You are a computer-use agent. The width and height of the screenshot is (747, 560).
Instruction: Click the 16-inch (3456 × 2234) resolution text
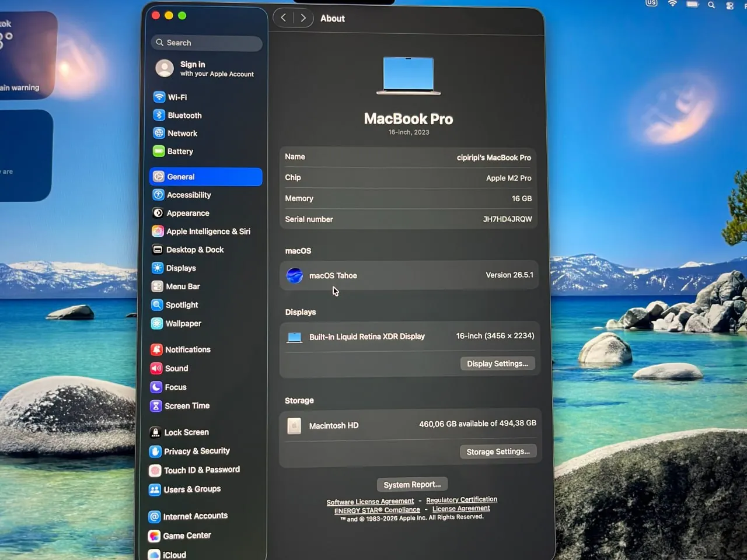495,336
